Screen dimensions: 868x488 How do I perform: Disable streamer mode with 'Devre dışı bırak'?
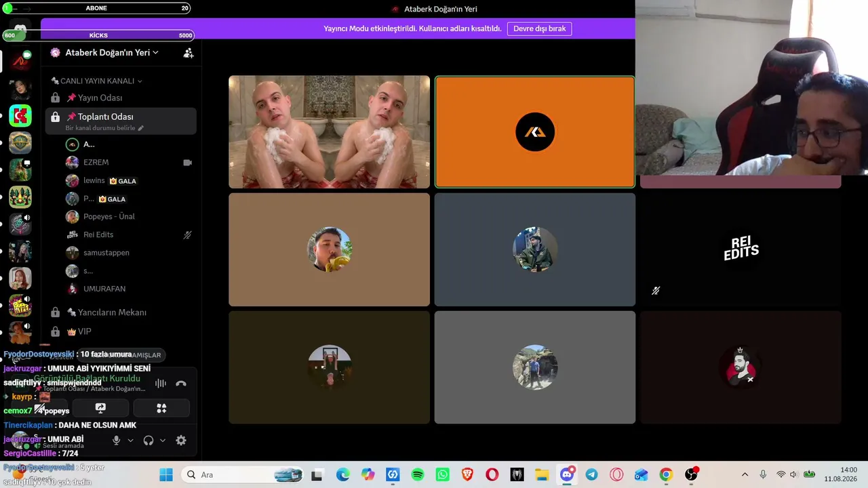pos(539,28)
